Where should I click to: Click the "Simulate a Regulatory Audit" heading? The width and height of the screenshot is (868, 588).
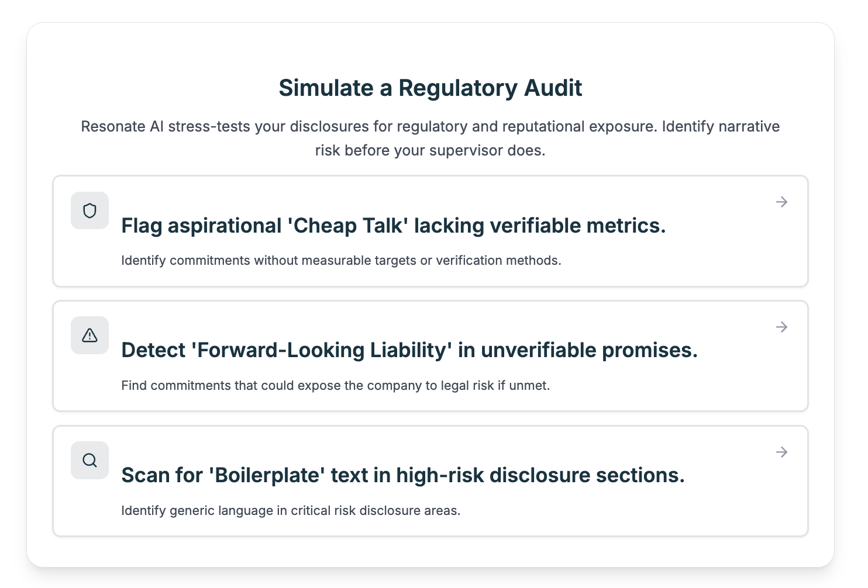(x=430, y=88)
